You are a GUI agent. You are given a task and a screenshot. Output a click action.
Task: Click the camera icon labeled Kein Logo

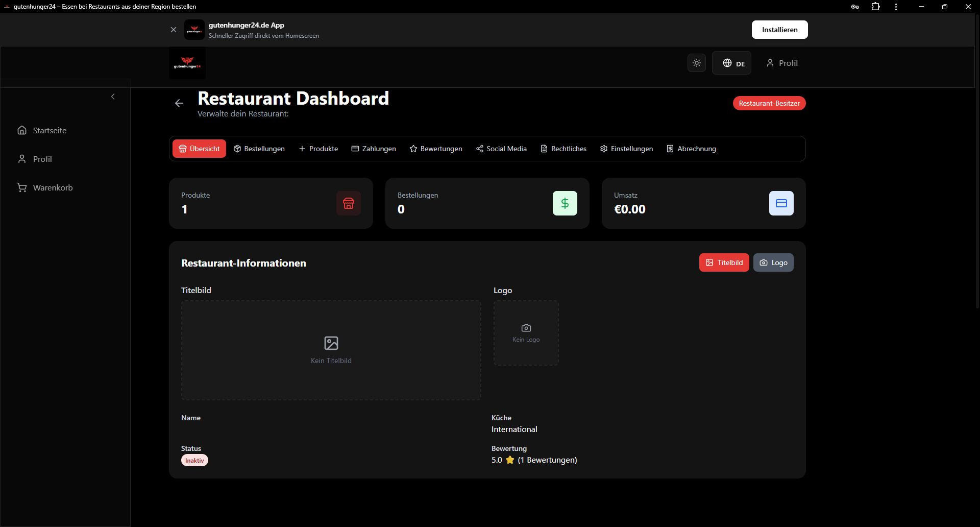[526, 327]
